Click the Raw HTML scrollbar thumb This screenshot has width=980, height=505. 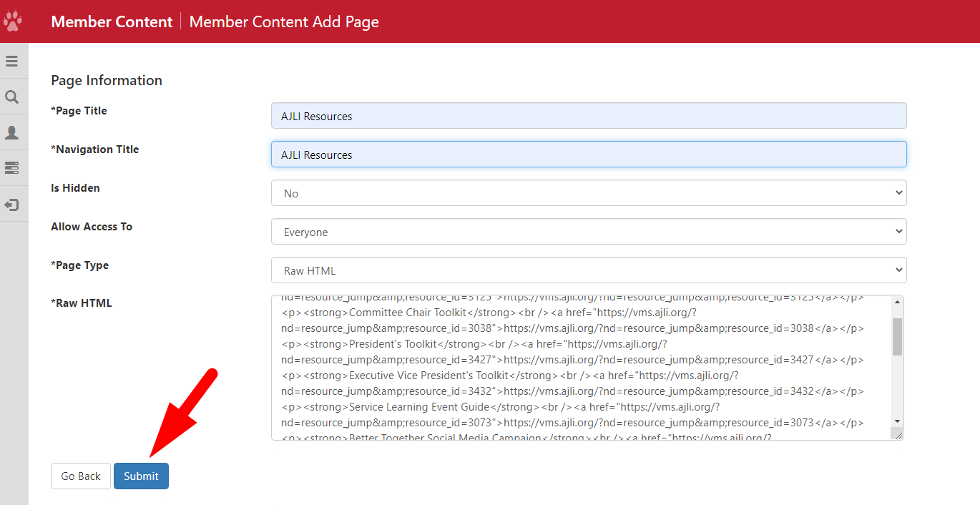(898, 337)
